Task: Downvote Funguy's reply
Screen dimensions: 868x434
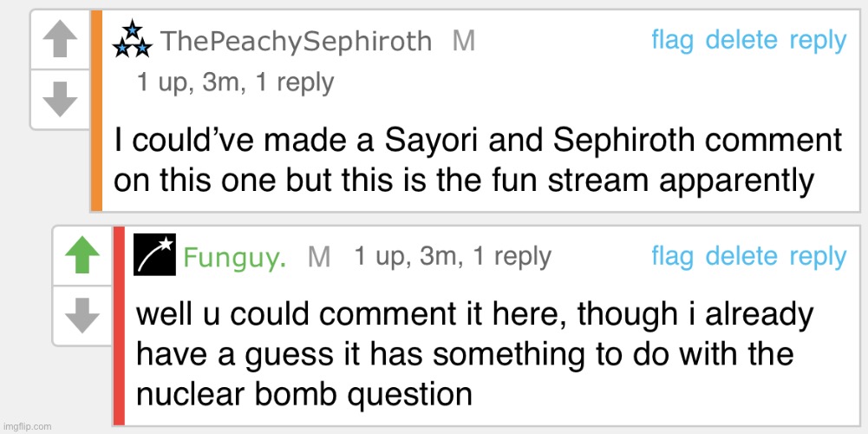Action: (x=82, y=315)
